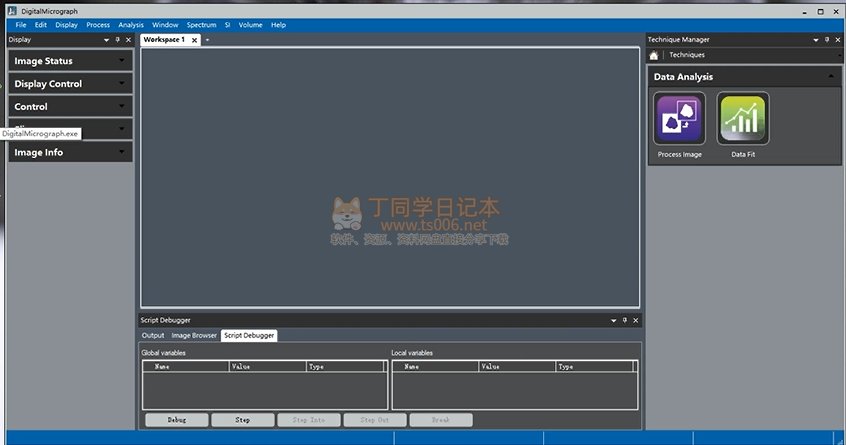Close the Workspace 1 tab
Image resolution: width=846 pixels, height=445 pixels.
point(194,40)
